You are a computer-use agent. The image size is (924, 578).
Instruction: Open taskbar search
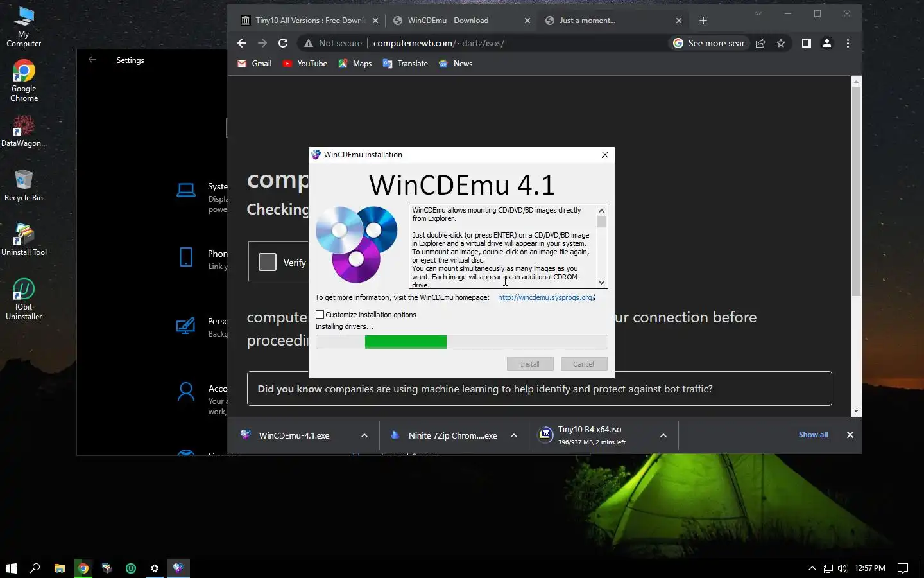(35, 568)
